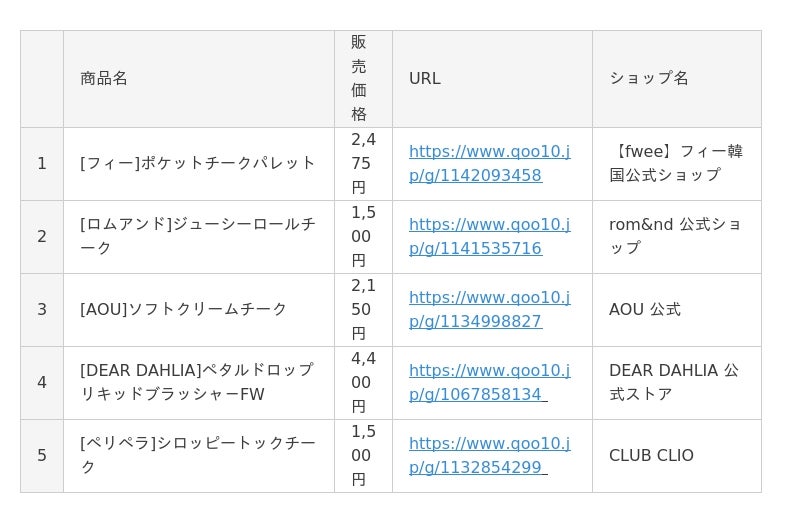The image size is (800, 523).
Task: Click the 2,475円 price cell
Action: pyautogui.click(x=363, y=164)
